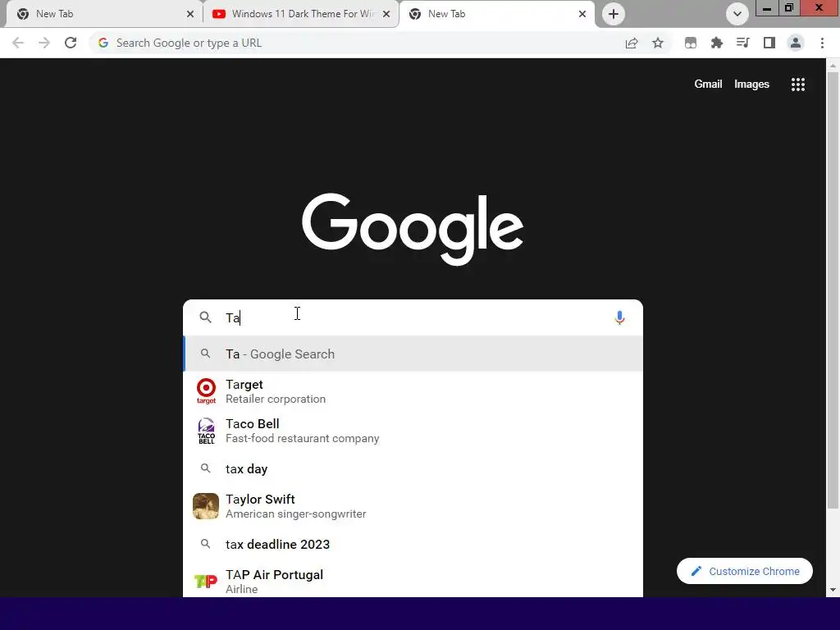Switch to Windows 11 Dark Theme YouTube tab
The image size is (840, 630).
coord(300,14)
